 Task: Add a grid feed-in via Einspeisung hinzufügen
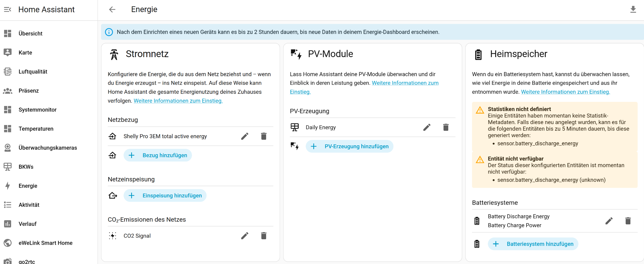click(165, 195)
